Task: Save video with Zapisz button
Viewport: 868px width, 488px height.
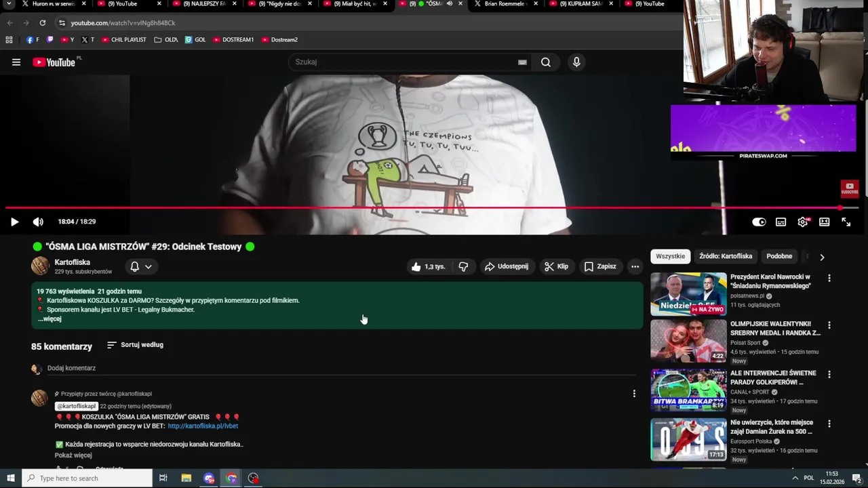Action: pos(600,266)
